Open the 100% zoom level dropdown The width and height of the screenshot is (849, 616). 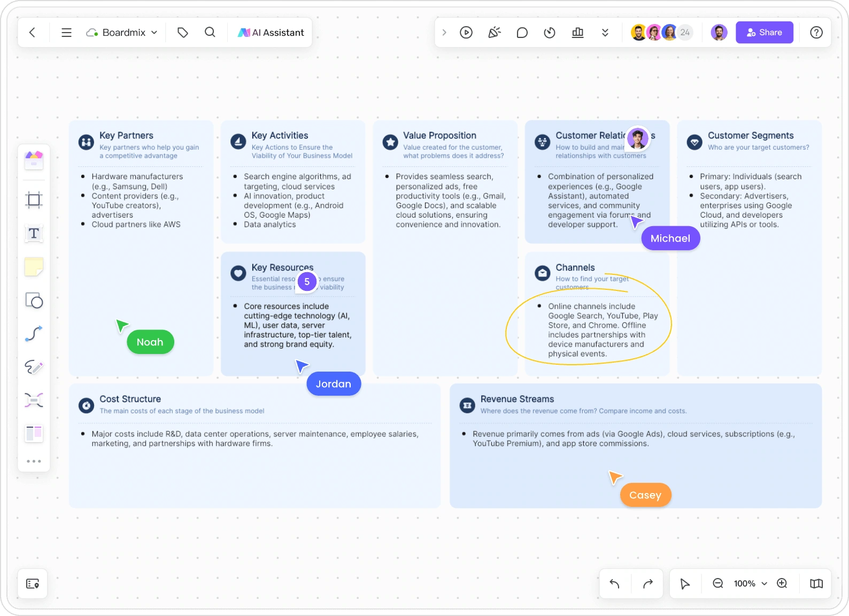click(x=750, y=584)
